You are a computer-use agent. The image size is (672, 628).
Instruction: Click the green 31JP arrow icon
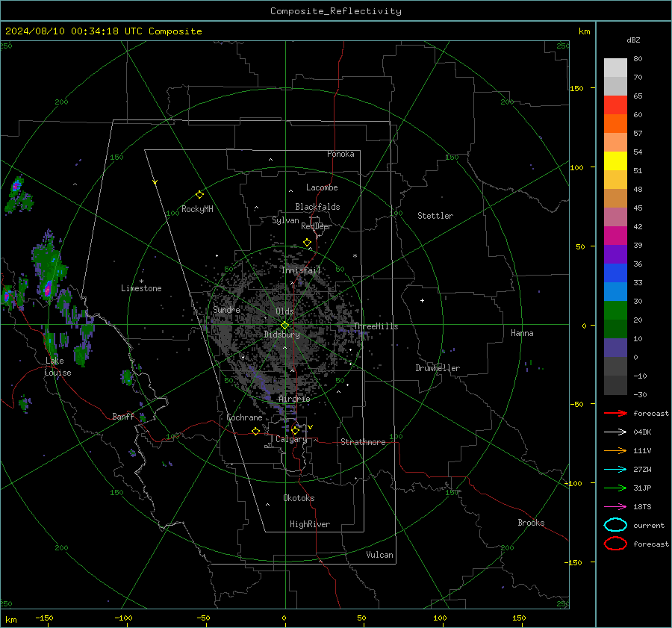pos(615,488)
